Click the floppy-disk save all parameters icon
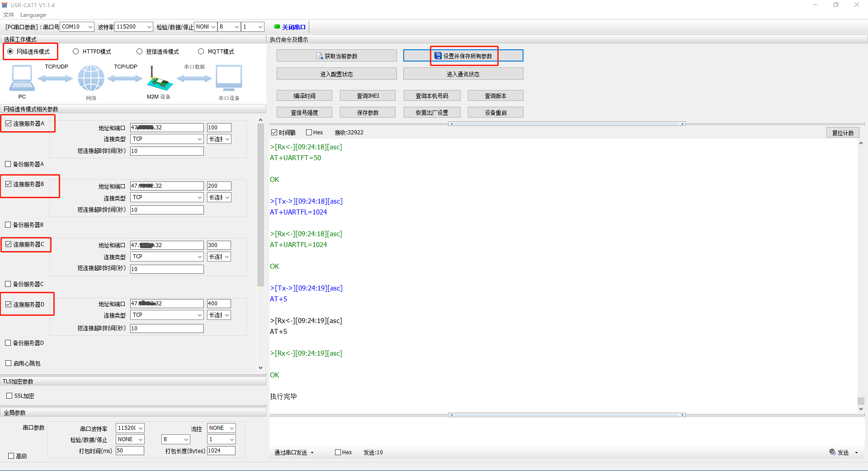The image size is (868, 471). pos(438,56)
